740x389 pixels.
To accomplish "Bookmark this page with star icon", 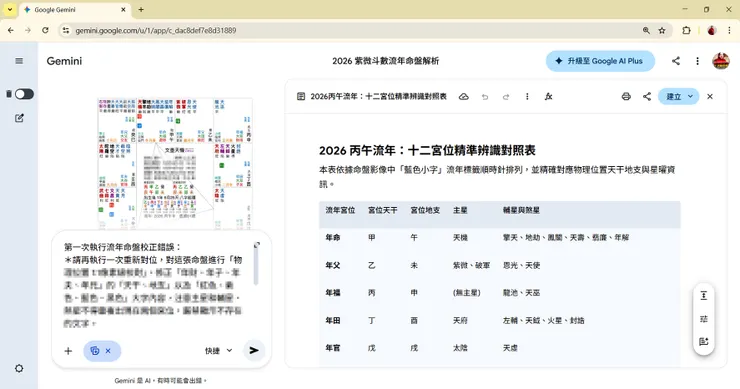I will (662, 30).
